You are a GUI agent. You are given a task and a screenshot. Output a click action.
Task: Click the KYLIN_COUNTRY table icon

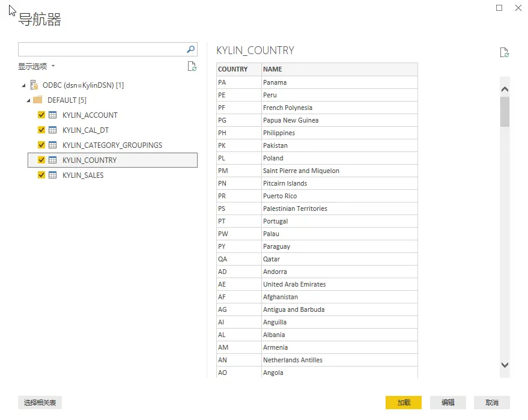[52, 160]
